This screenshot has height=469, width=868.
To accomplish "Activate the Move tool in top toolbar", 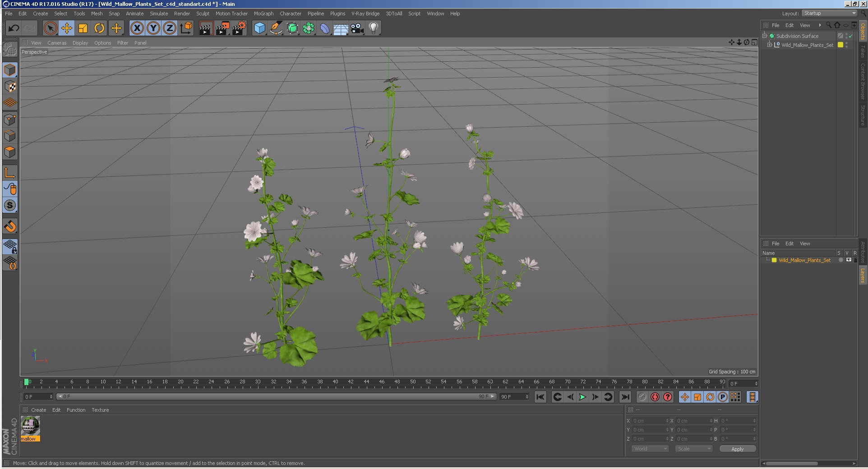I will click(x=67, y=28).
